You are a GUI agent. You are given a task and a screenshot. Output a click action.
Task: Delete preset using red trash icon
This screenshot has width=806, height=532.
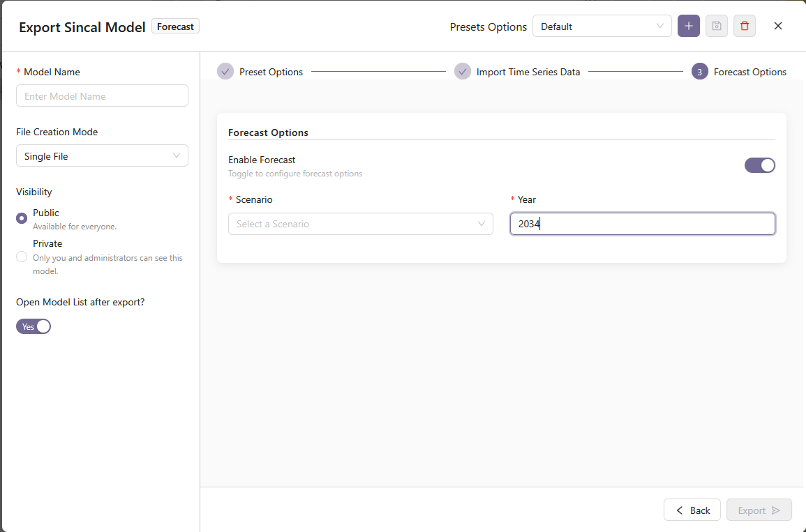[745, 26]
